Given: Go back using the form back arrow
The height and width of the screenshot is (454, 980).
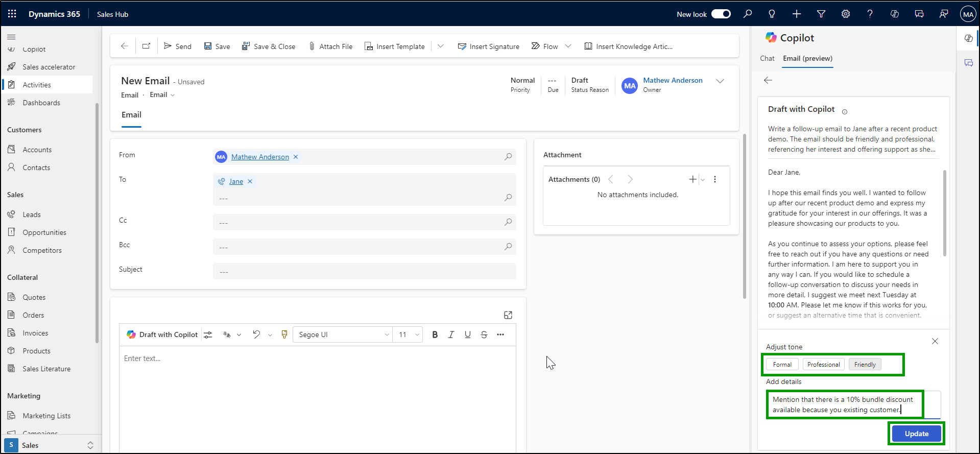Looking at the screenshot, I should coord(124,46).
